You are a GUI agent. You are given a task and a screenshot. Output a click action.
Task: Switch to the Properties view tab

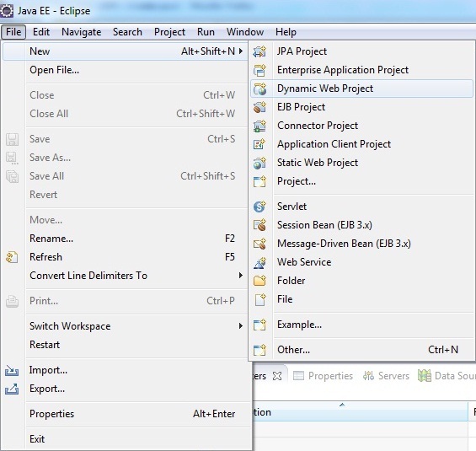tap(323, 376)
